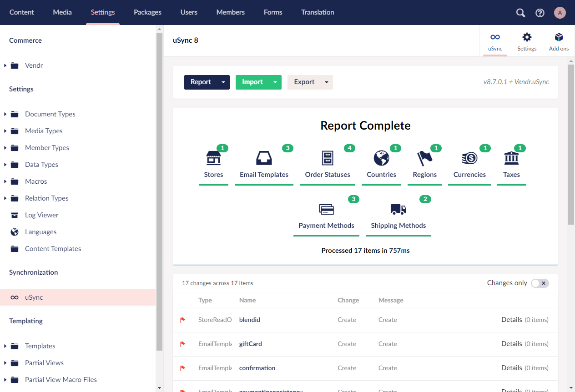575x392 pixels.
Task: Click the Content Templates folder icon
Action: pyautogui.click(x=15, y=249)
